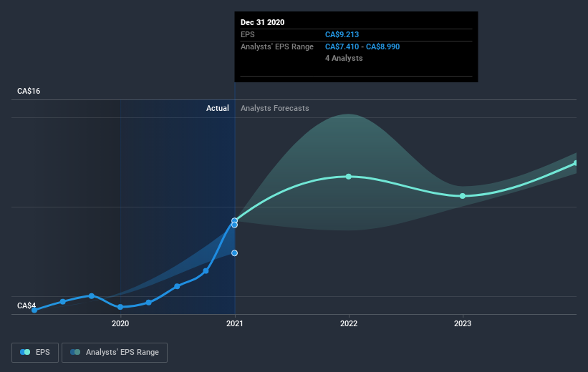Screen dimensions: 588x372
Task: Click the 'Actual' section label
Action: point(218,108)
